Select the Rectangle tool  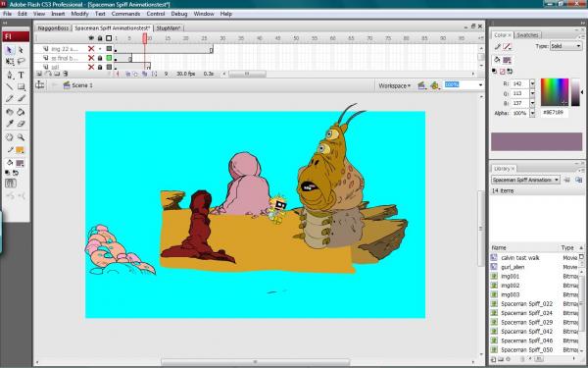click(x=21, y=86)
